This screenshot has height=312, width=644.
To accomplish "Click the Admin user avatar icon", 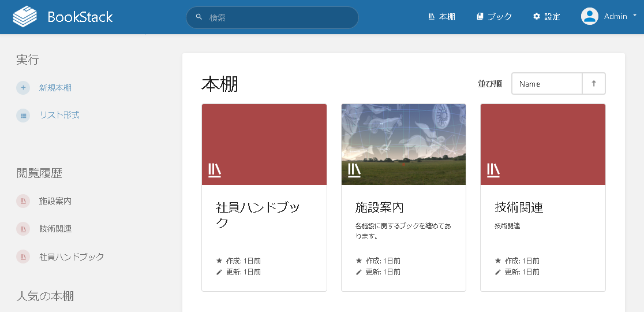I will [x=589, y=16].
